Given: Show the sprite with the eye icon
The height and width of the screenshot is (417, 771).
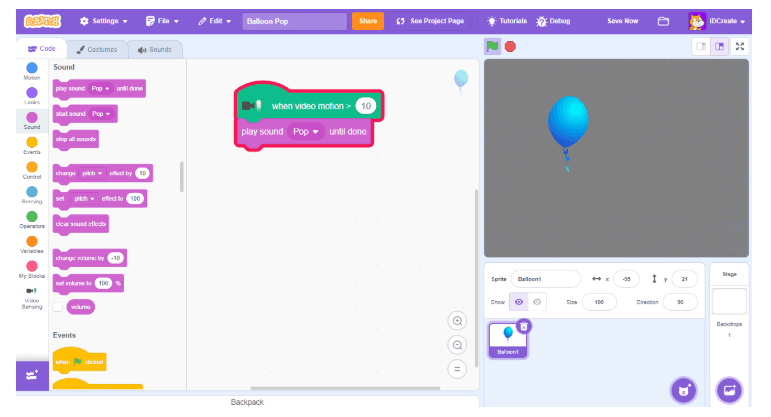Looking at the screenshot, I should tap(519, 302).
